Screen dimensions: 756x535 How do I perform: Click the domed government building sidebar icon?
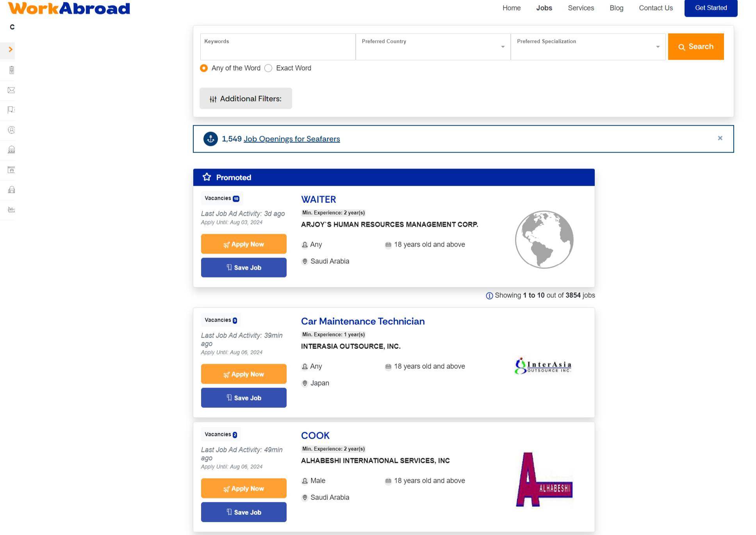pyautogui.click(x=11, y=150)
